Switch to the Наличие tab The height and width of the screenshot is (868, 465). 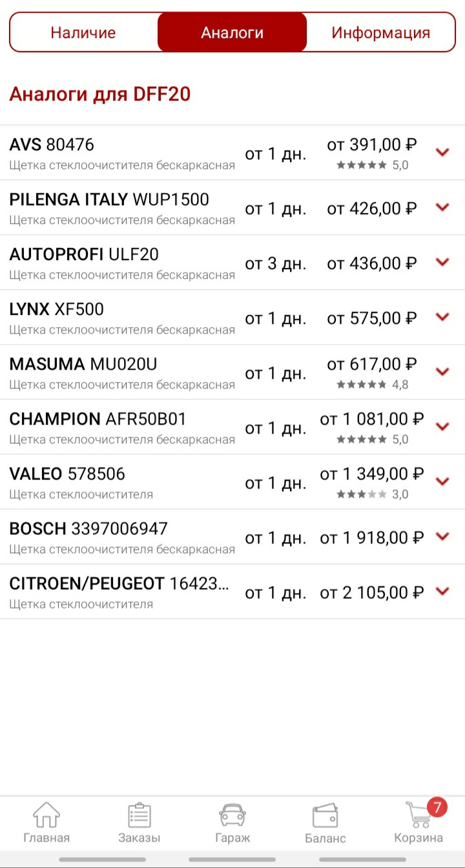83,32
